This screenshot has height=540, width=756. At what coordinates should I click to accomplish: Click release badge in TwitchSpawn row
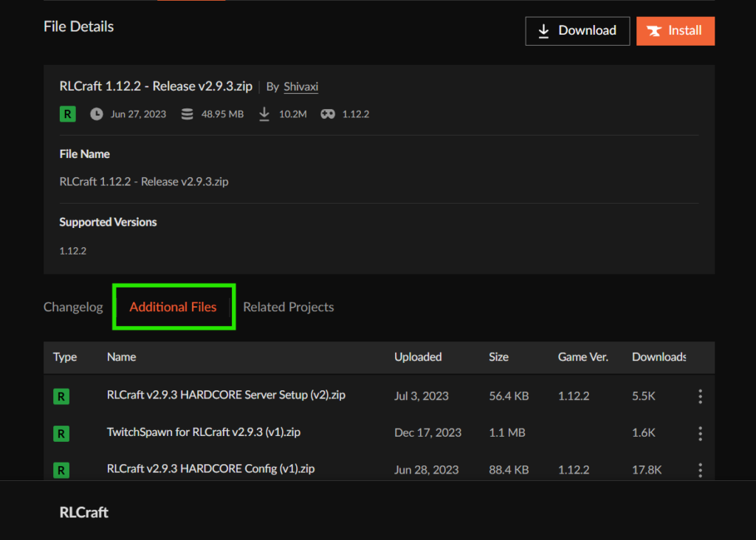tap(61, 433)
